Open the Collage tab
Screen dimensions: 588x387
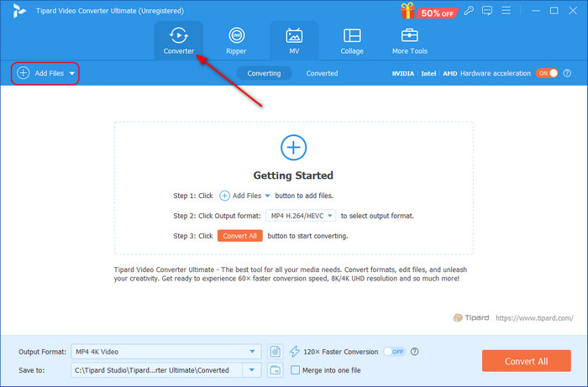[x=352, y=40]
